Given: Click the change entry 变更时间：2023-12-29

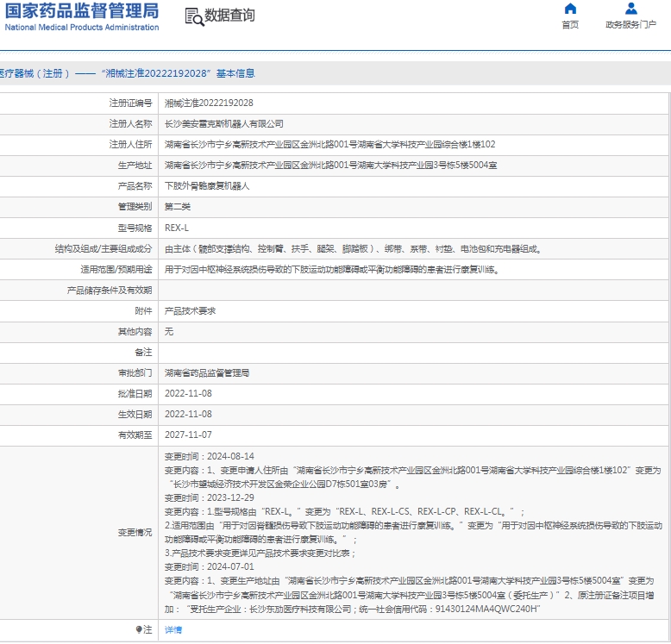Looking at the screenshot, I should click(210, 497).
